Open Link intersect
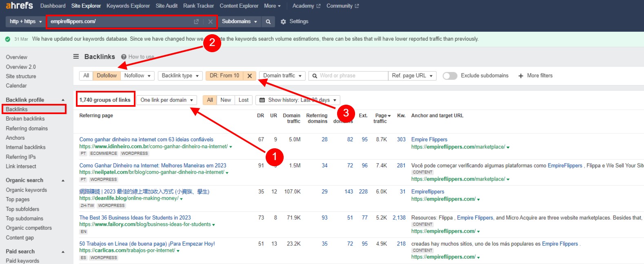The width and height of the screenshot is (644, 264). click(x=21, y=167)
